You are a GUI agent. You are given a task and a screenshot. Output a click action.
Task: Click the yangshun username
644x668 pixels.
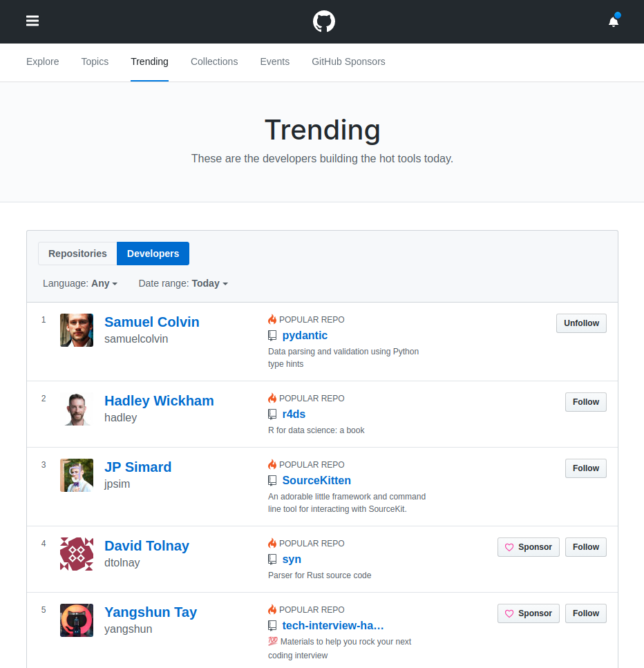click(x=129, y=629)
